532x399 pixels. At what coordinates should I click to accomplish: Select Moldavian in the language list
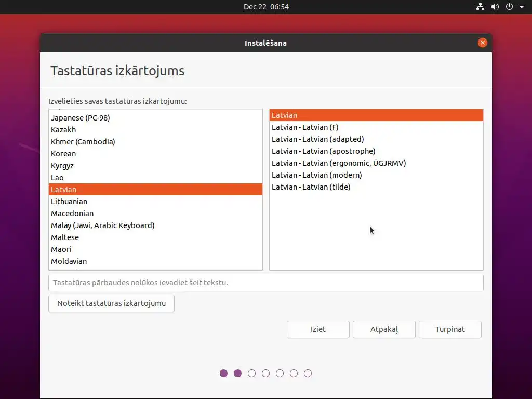[x=155, y=261]
